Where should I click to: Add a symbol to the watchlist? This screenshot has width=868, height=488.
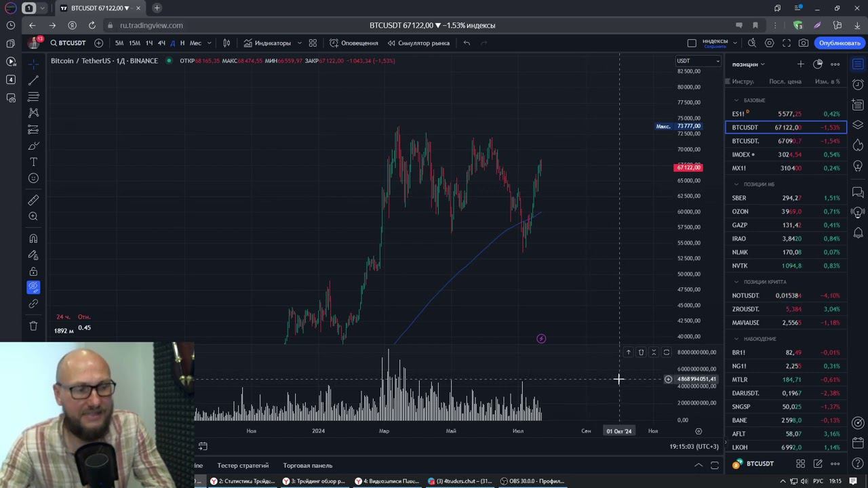(800, 64)
